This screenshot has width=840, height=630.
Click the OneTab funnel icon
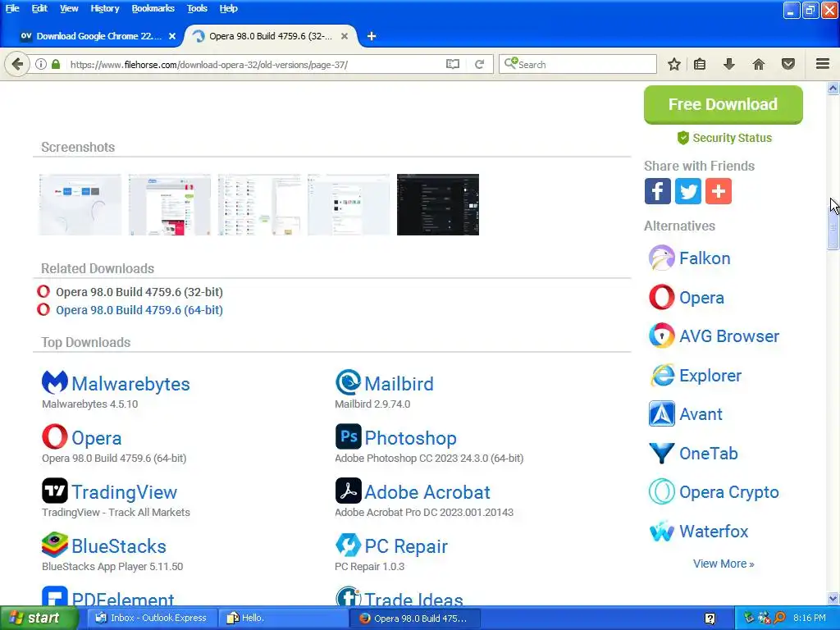[662, 453]
